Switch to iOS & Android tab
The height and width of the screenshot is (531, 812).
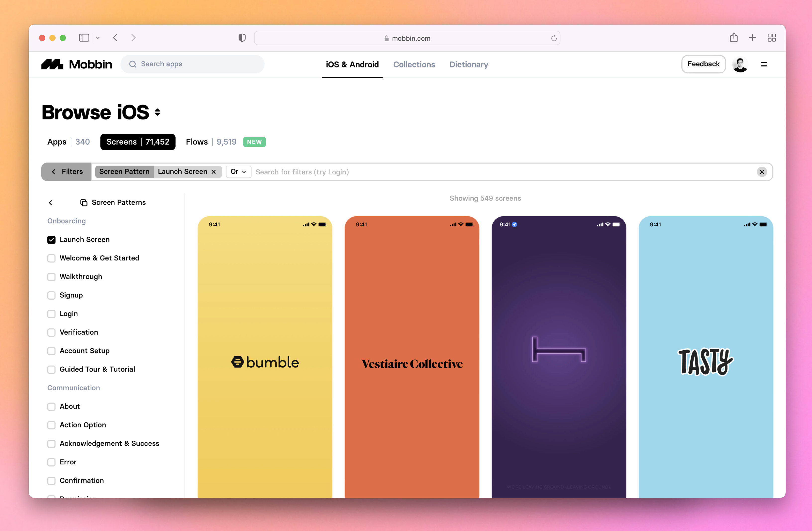pos(352,64)
